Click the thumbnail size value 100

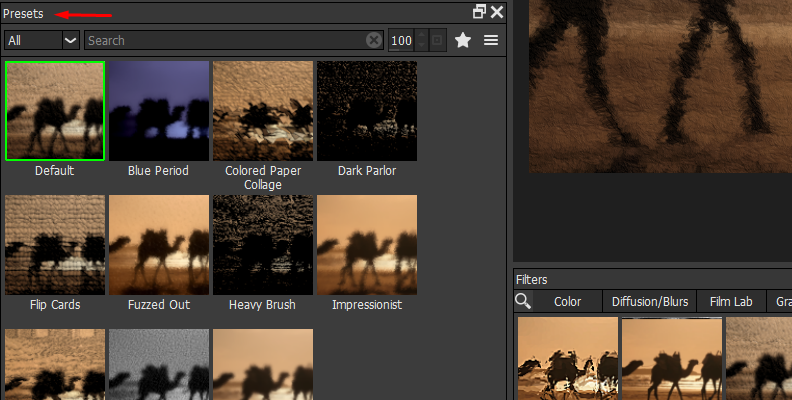[402, 40]
